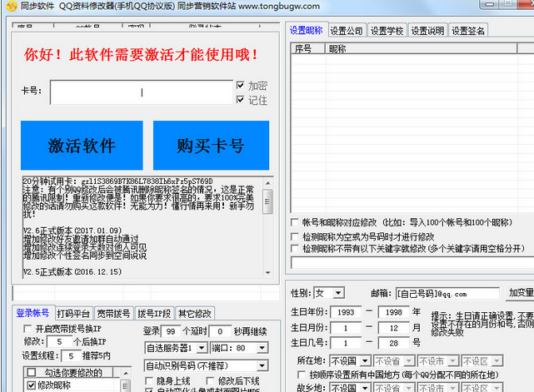
Task: Click the 生日月份 end month field 12
Action: coord(394,328)
